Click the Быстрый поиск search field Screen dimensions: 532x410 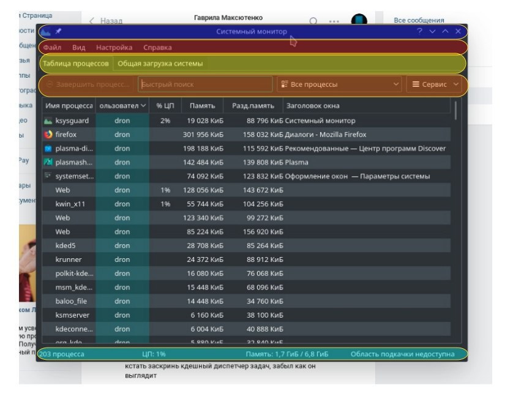(x=205, y=84)
